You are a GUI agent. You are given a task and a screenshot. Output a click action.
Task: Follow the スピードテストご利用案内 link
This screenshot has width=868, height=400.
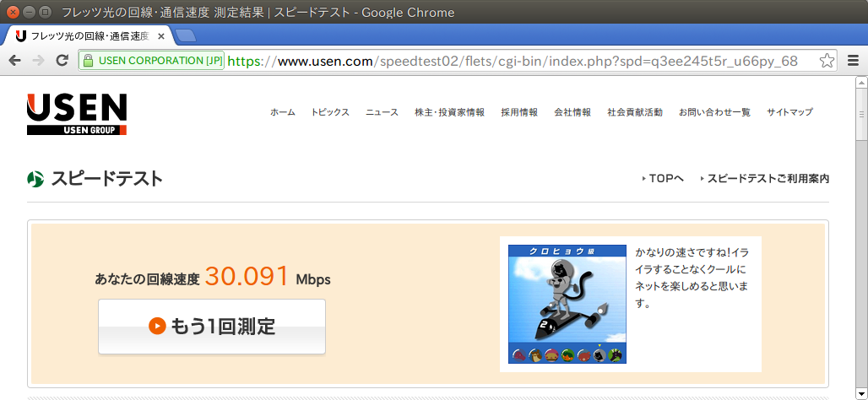pos(764,179)
